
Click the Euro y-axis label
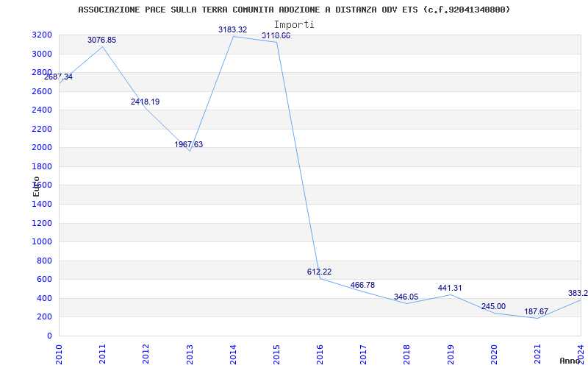point(36,186)
